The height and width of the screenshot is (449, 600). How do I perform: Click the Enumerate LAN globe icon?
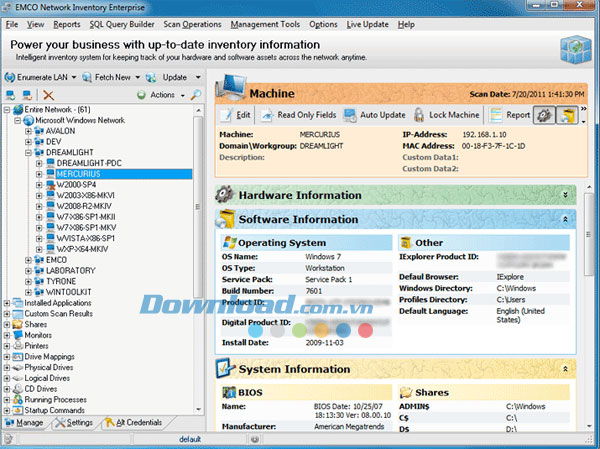click(10, 77)
